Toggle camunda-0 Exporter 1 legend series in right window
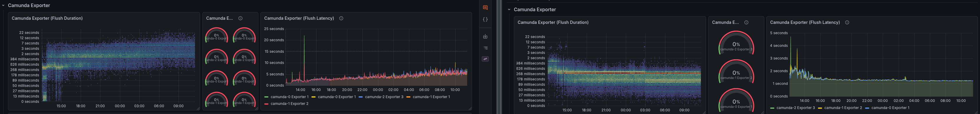Viewport: 980px width, 114px height. (890, 108)
